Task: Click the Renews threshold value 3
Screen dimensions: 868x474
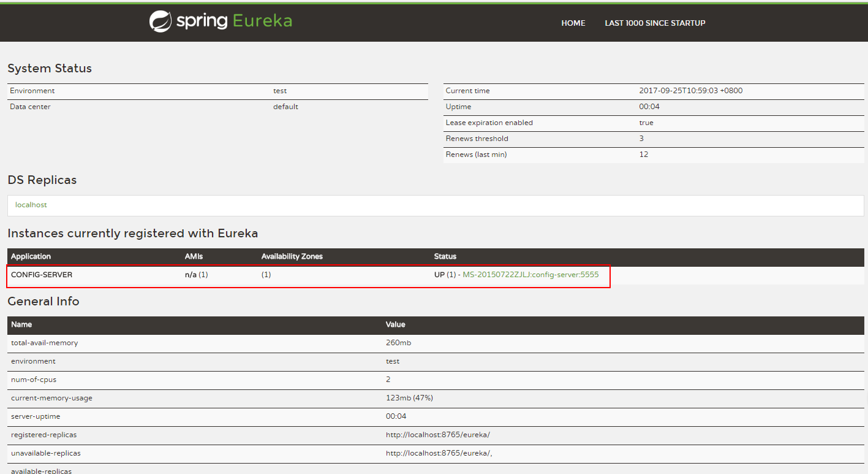Action: 641,139
